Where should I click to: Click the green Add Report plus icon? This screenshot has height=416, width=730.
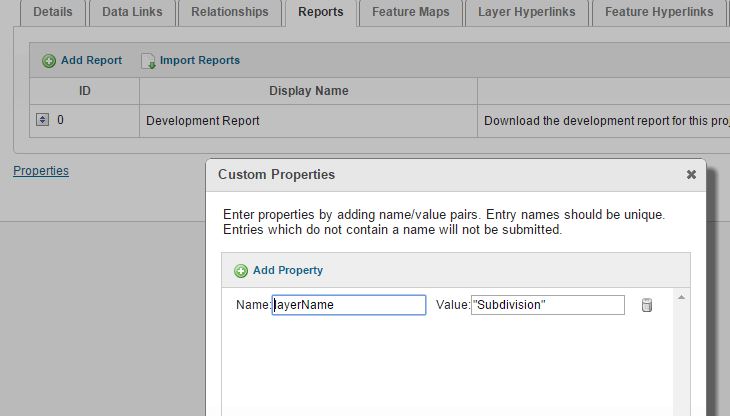coord(49,61)
